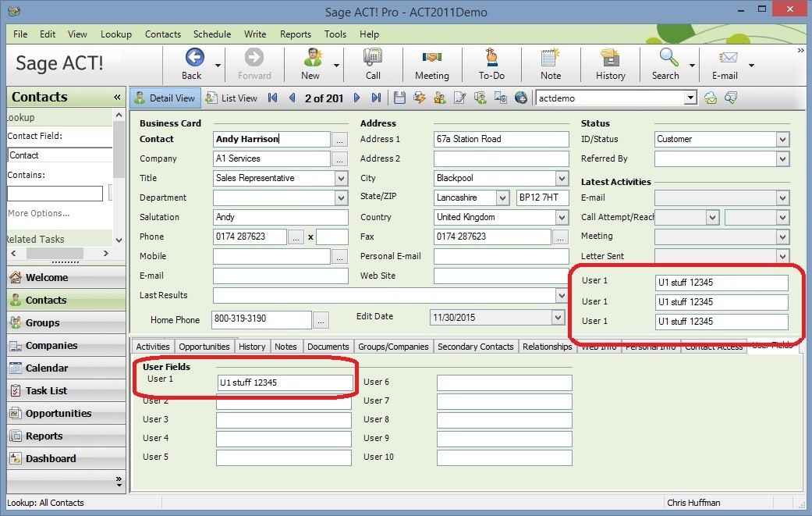
Task: Click the document-with-pencil icon
Action: coord(460,98)
